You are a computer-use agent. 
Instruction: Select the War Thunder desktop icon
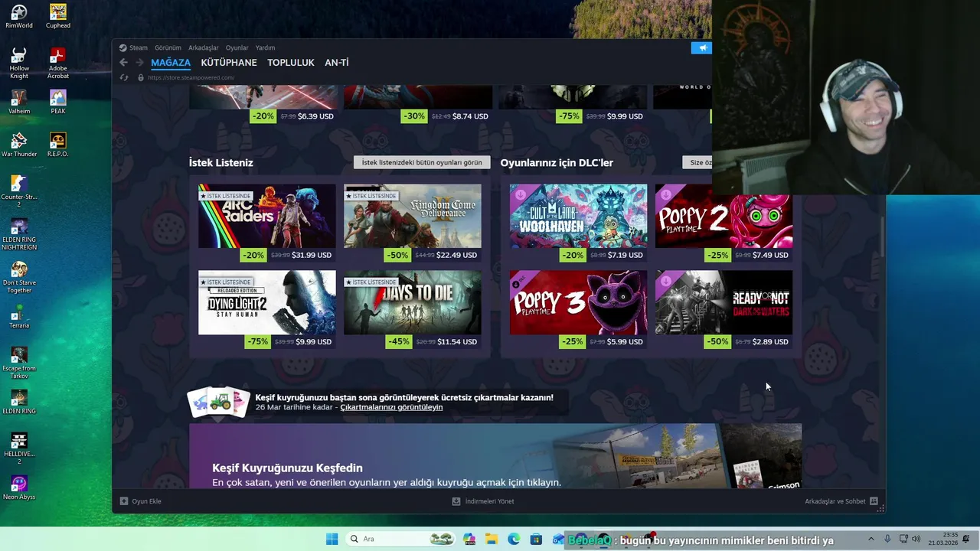[x=19, y=145]
